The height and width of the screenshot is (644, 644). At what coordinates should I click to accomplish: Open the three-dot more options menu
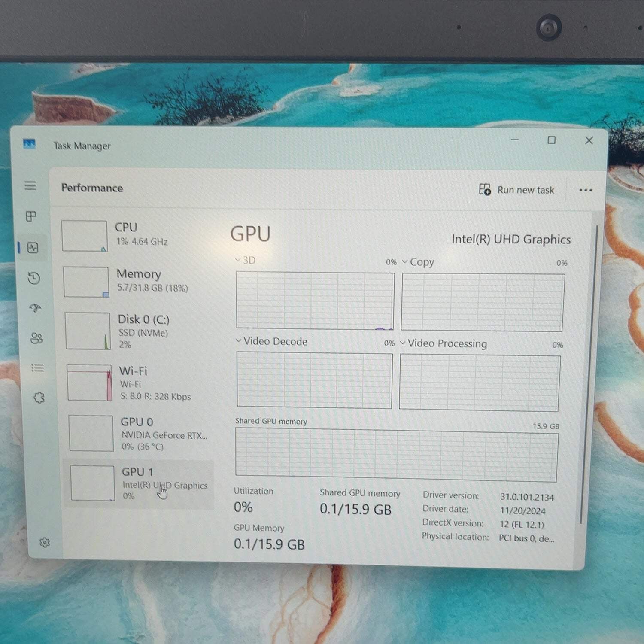click(586, 190)
